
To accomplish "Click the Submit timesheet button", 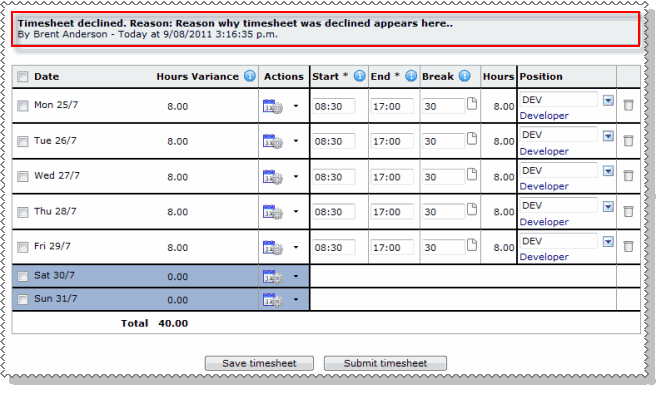I will 385,363.
